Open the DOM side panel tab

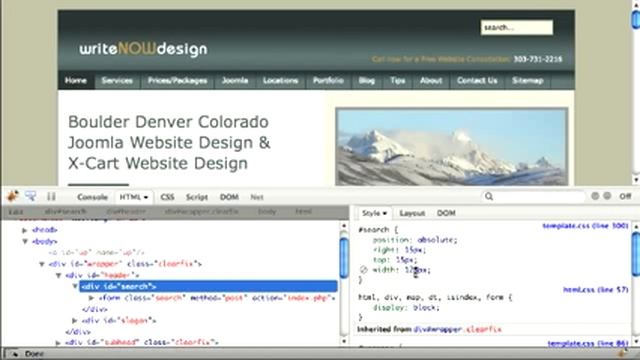click(x=446, y=213)
